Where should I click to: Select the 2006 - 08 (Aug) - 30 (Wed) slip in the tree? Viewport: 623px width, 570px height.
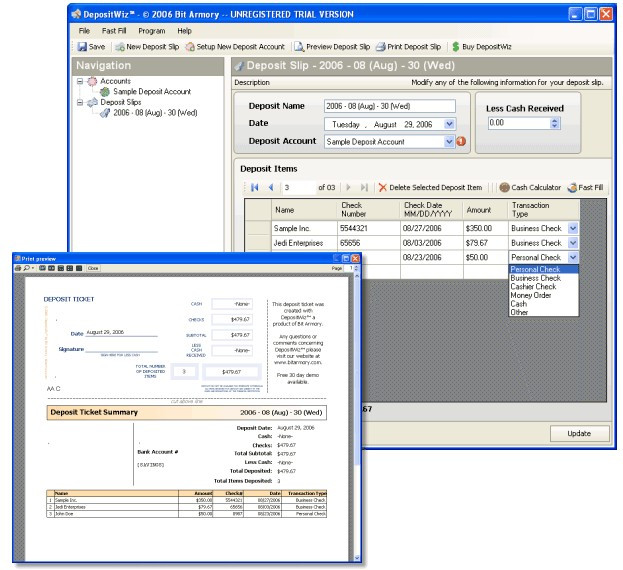155,113
